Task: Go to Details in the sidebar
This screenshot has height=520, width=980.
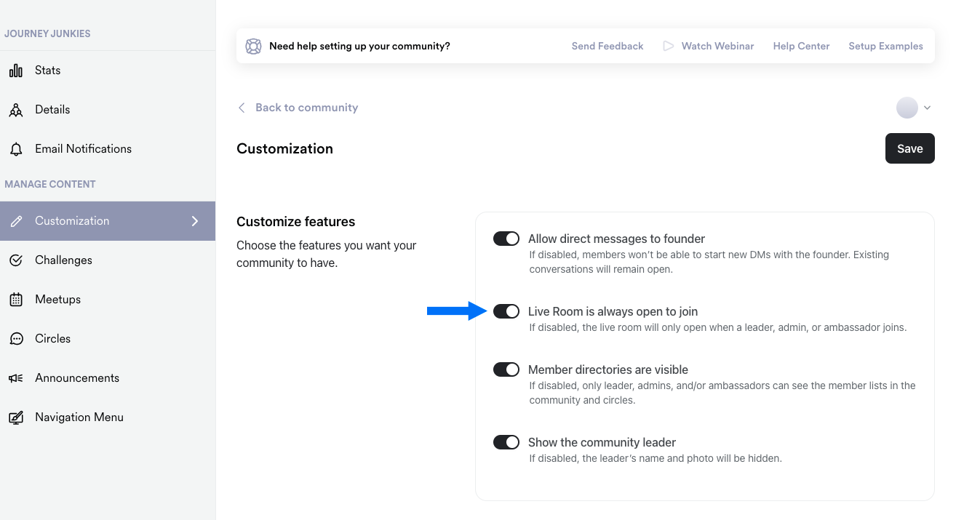Action: pyautogui.click(x=108, y=110)
